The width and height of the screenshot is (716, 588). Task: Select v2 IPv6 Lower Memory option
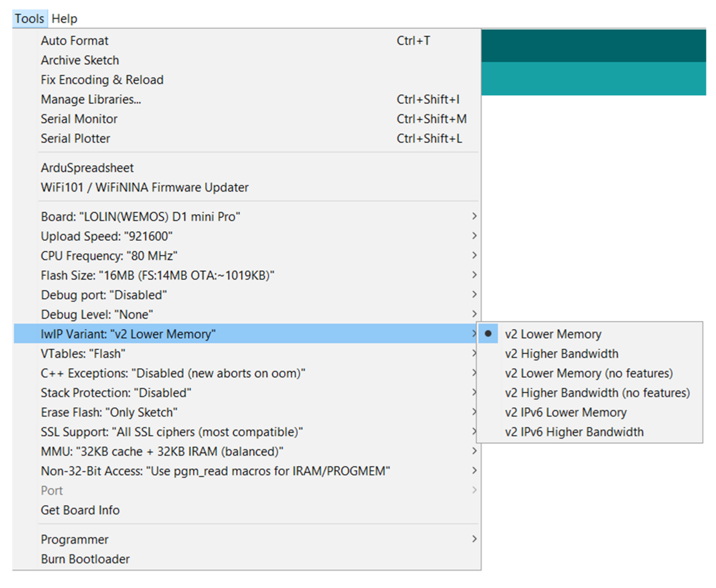click(x=565, y=412)
